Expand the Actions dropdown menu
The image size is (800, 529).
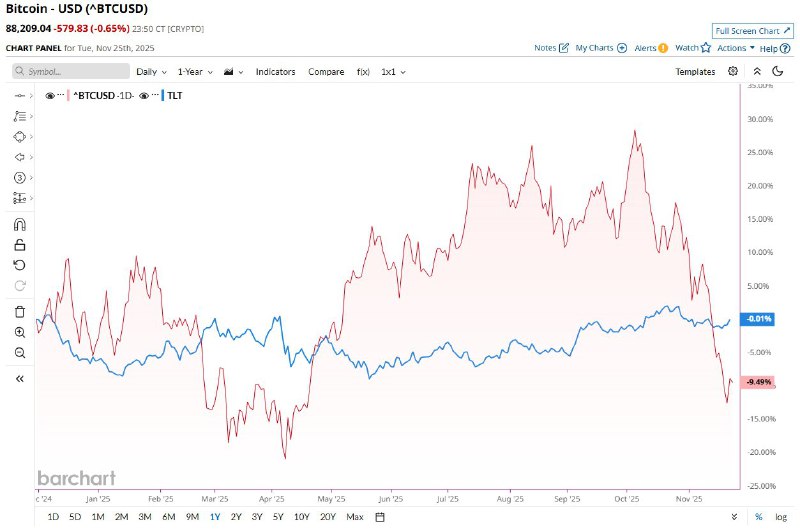(735, 48)
